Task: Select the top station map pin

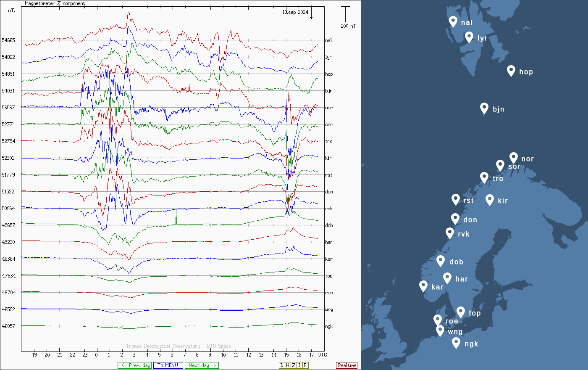Action: (x=461, y=312)
